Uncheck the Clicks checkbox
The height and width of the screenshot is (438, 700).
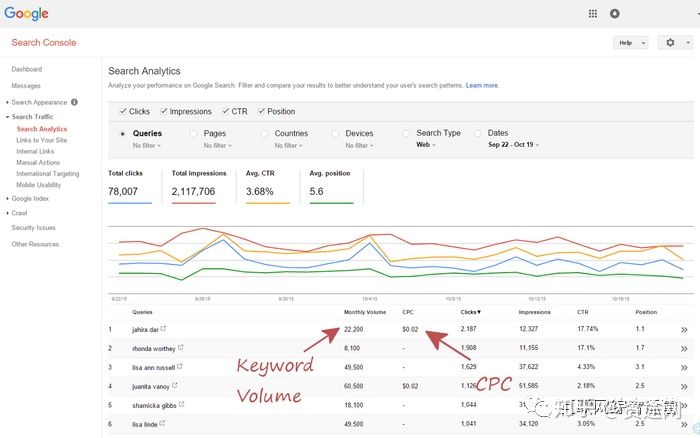123,111
